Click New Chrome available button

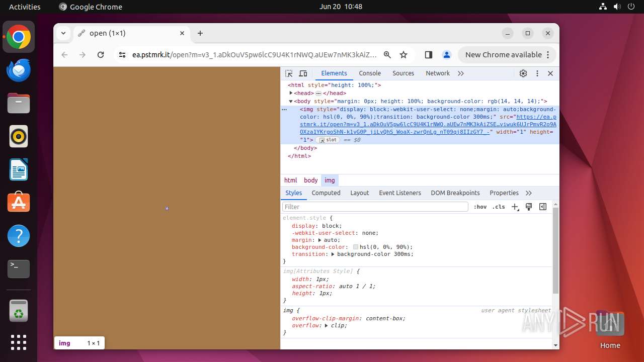(507, 55)
